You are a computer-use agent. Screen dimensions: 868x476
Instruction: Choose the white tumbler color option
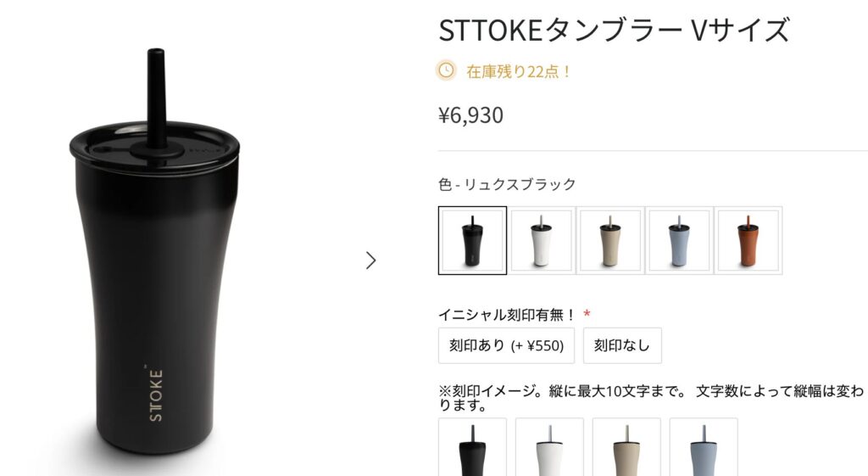pos(542,240)
